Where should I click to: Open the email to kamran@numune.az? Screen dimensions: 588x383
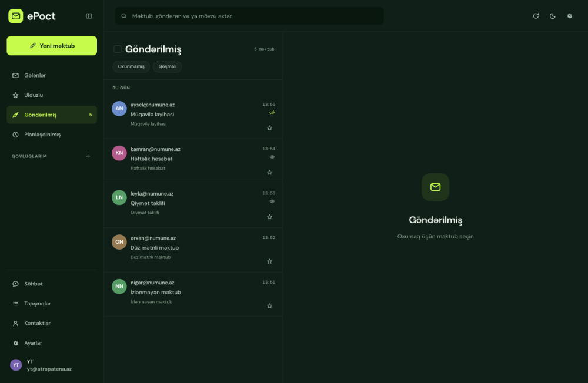(193, 161)
